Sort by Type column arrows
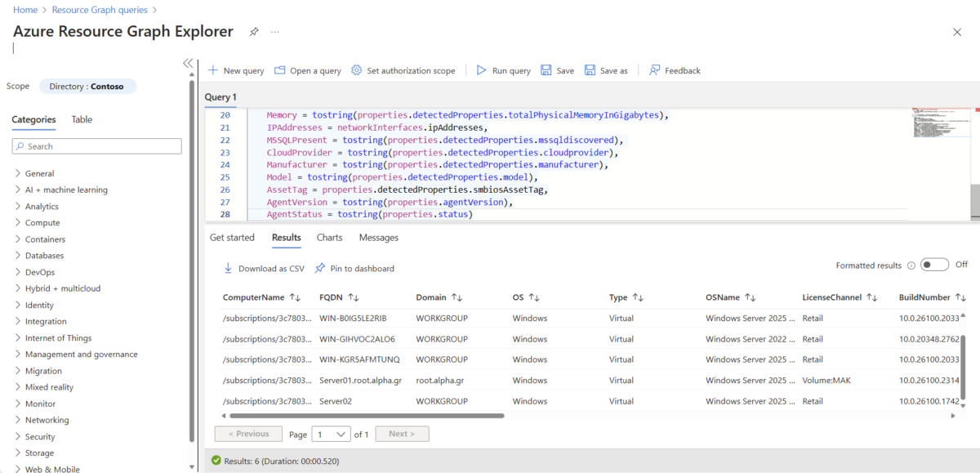 tap(639, 297)
